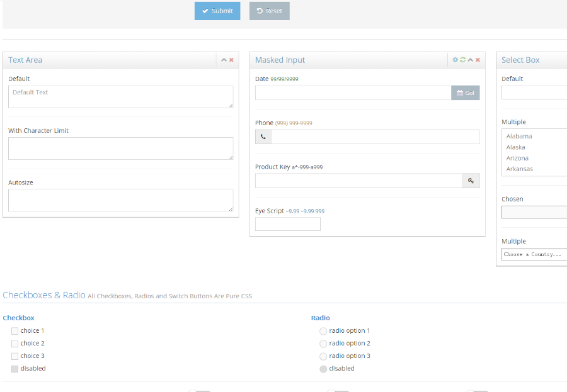The height and width of the screenshot is (392, 567).
Task: Select Alaska in the Multiple list
Action: pyautogui.click(x=534, y=147)
